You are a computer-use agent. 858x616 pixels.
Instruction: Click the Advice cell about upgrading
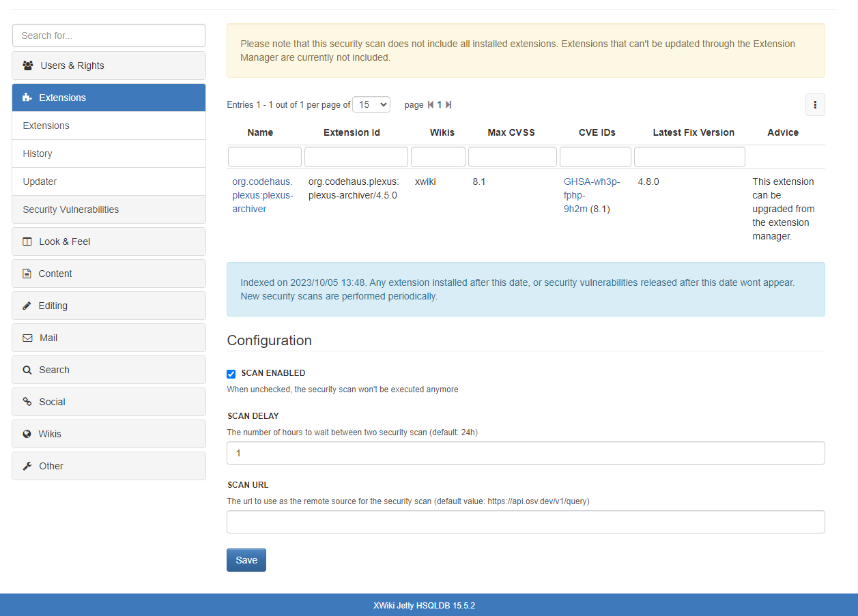[x=784, y=209]
